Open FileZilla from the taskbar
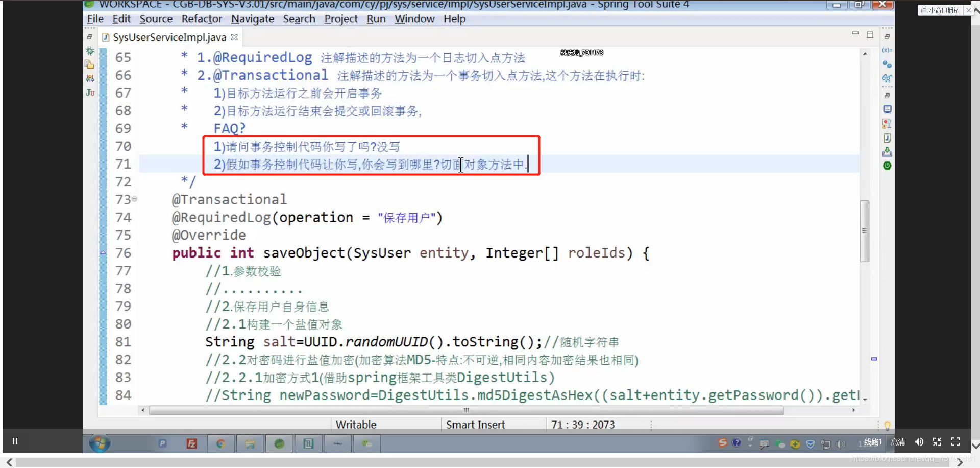Screen dimensions: 980x468 pyautogui.click(x=191, y=443)
